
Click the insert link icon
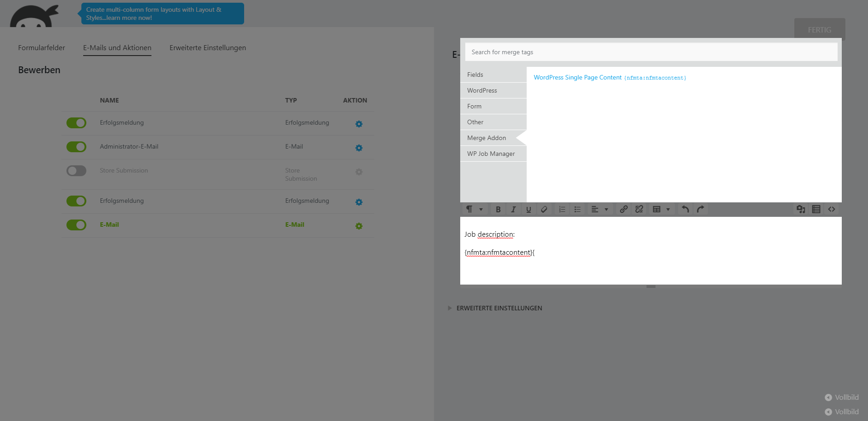coord(623,209)
